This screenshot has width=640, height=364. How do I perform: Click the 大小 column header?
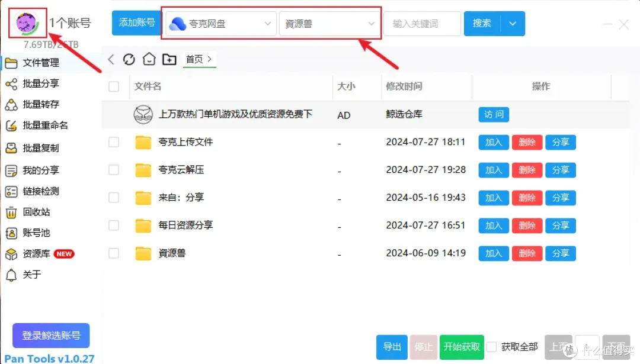[x=346, y=86]
